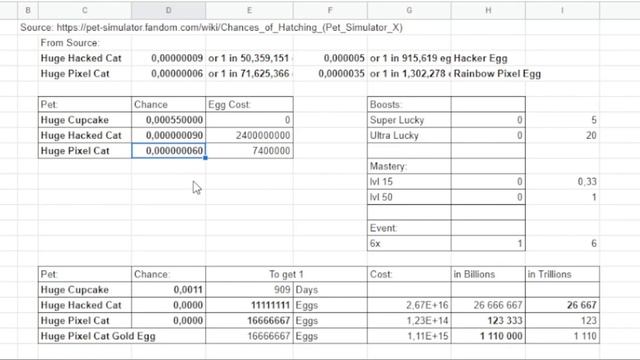Select the 1,23E+14 cost cell
This screenshot has width=640, height=360.
click(x=409, y=321)
